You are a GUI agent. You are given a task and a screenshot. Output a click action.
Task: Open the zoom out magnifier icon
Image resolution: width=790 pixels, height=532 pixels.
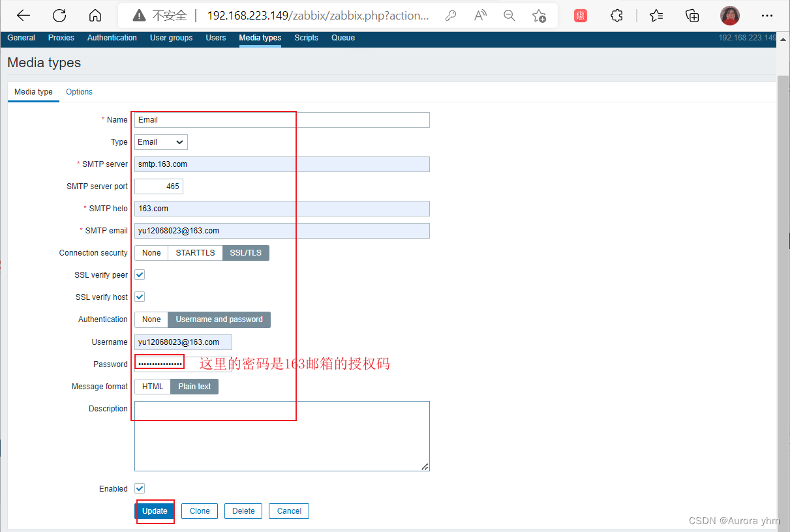[x=509, y=16]
